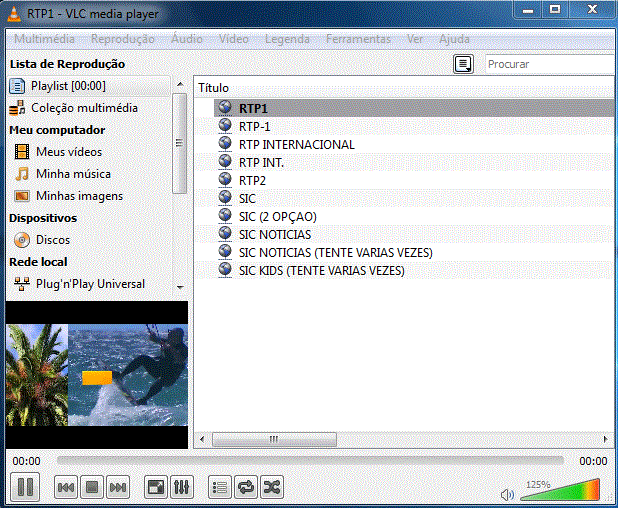Click the network icon beside Plug'n'Play
The height and width of the screenshot is (508, 618).
click(22, 284)
